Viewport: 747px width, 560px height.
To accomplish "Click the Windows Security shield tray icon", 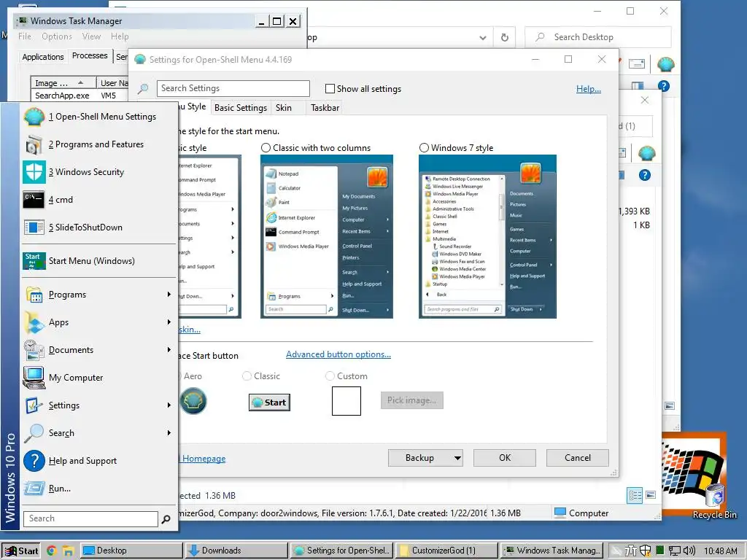I will [x=646, y=551].
